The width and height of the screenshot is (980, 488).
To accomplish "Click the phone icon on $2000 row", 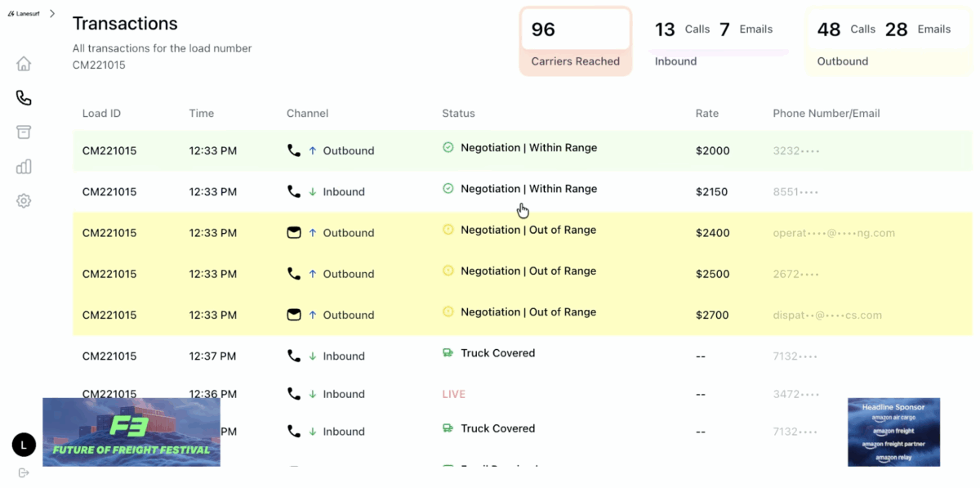I will (294, 150).
